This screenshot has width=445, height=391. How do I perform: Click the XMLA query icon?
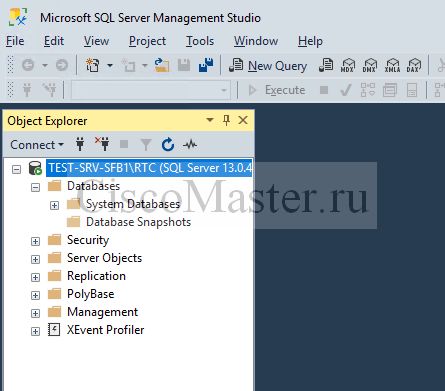tap(392, 65)
